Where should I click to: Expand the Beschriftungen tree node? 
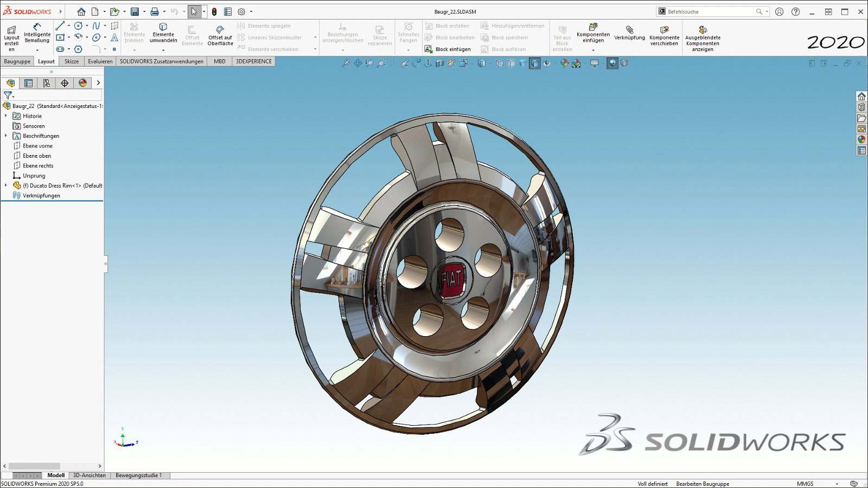pos(6,136)
